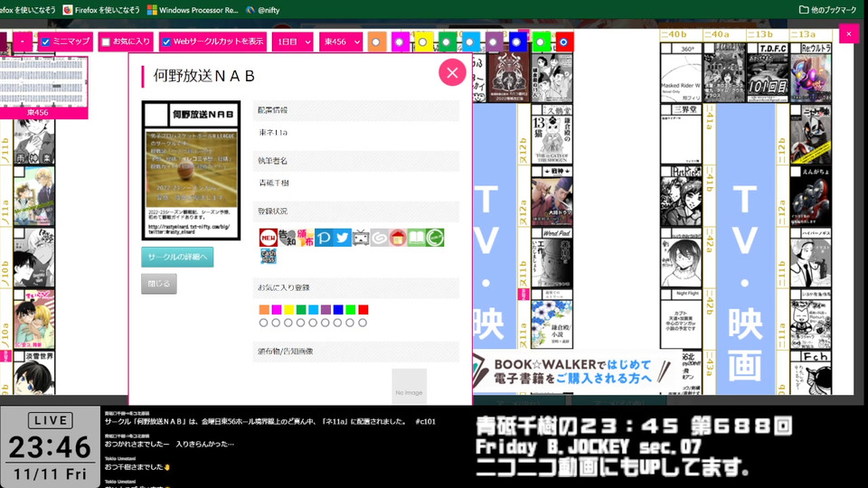Click the T.D.F.C 101回目 circle cut
The height and width of the screenshot is (488, 868).
pyautogui.click(x=768, y=72)
